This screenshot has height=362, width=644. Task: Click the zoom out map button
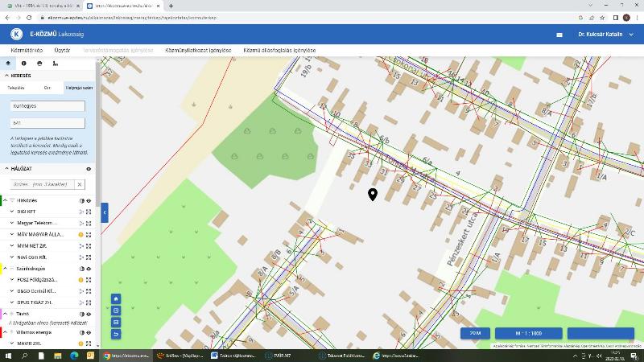pyautogui.click(x=116, y=323)
